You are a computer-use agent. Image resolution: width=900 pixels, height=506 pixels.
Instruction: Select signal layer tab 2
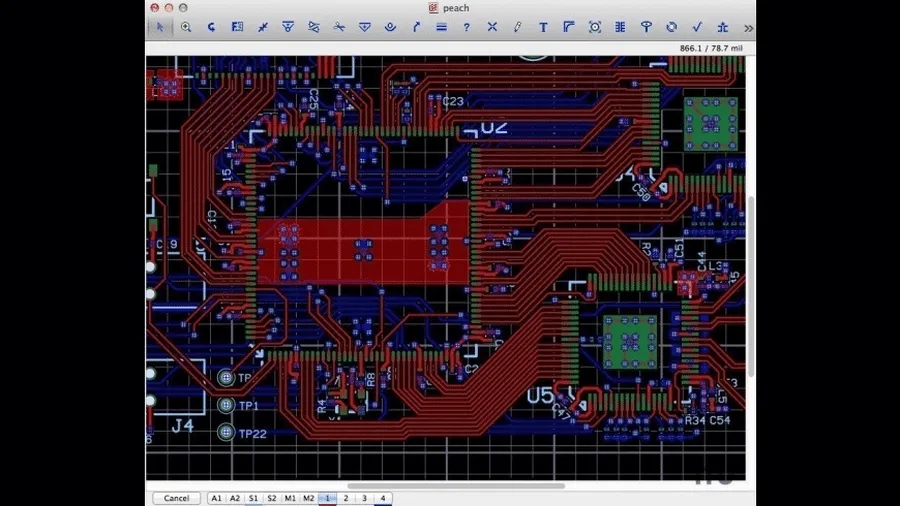pos(346,498)
